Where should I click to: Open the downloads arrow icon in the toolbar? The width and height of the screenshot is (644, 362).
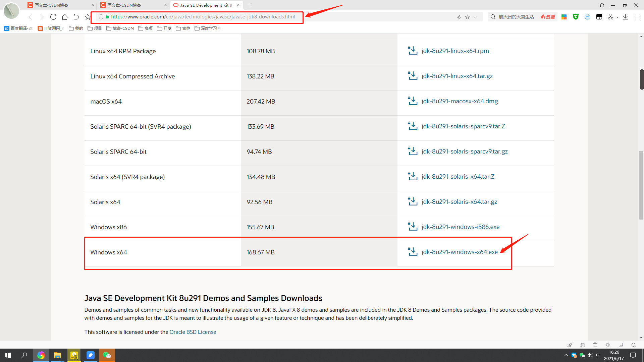[626, 17]
